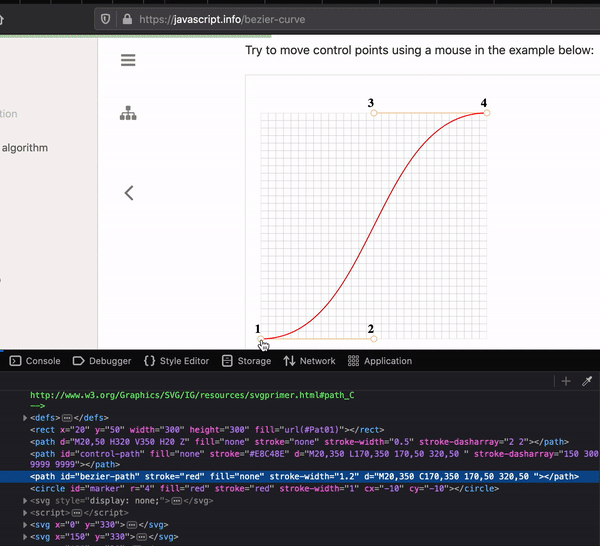The image size is (600, 546).
Task: Select the control-path element row
Action: (300, 459)
